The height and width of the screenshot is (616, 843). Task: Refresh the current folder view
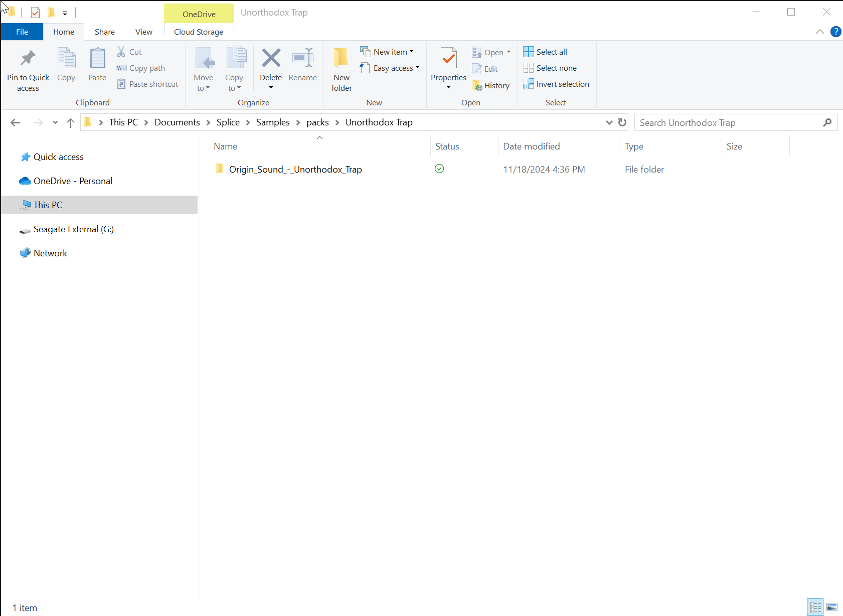622,122
